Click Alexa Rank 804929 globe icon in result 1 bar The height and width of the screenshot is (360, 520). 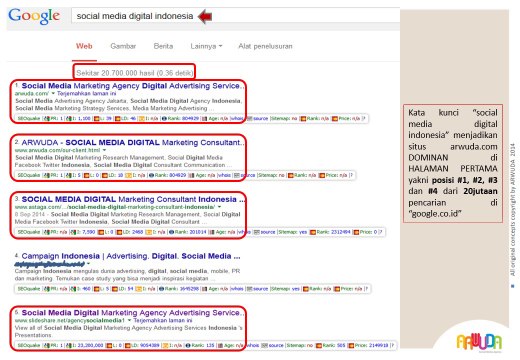click(x=164, y=118)
